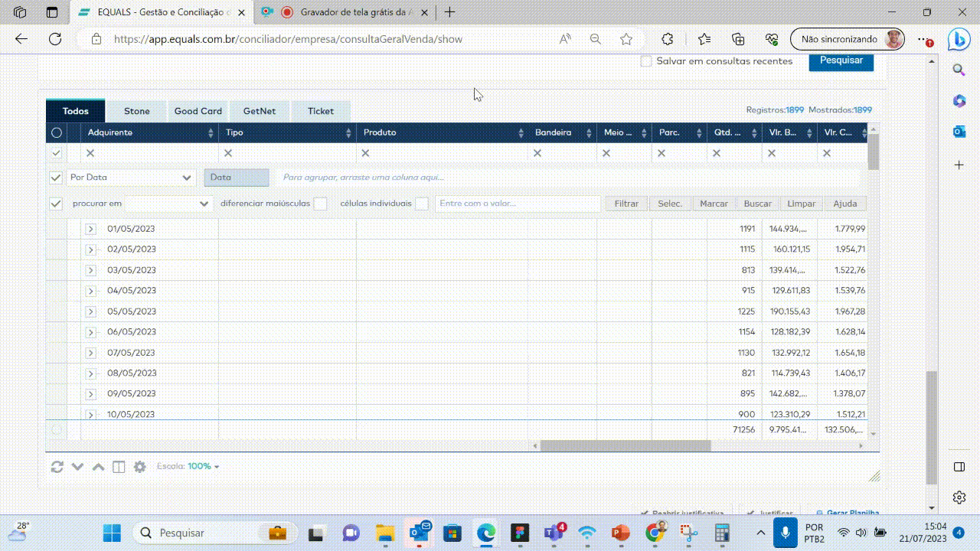This screenshot has width=980, height=551.
Task: Open the 'Por Data' grouping dropdown
Action: 132,178
